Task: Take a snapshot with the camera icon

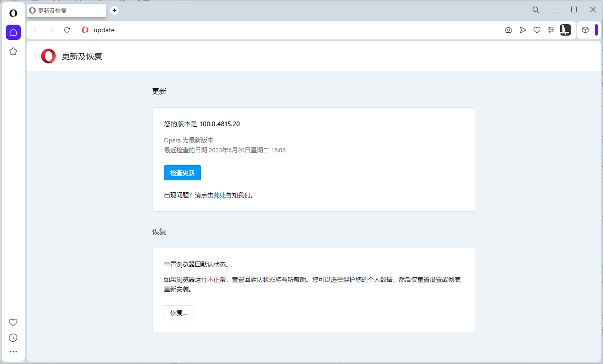Action: click(x=508, y=30)
